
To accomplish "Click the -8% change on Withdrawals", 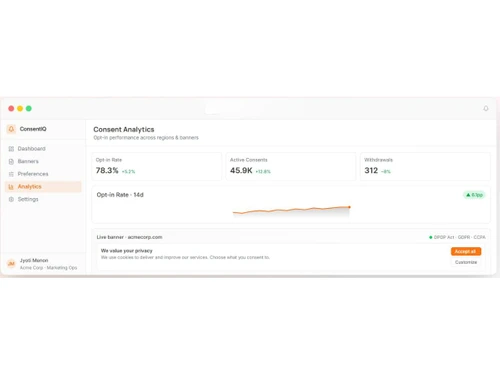I will click(x=386, y=172).
